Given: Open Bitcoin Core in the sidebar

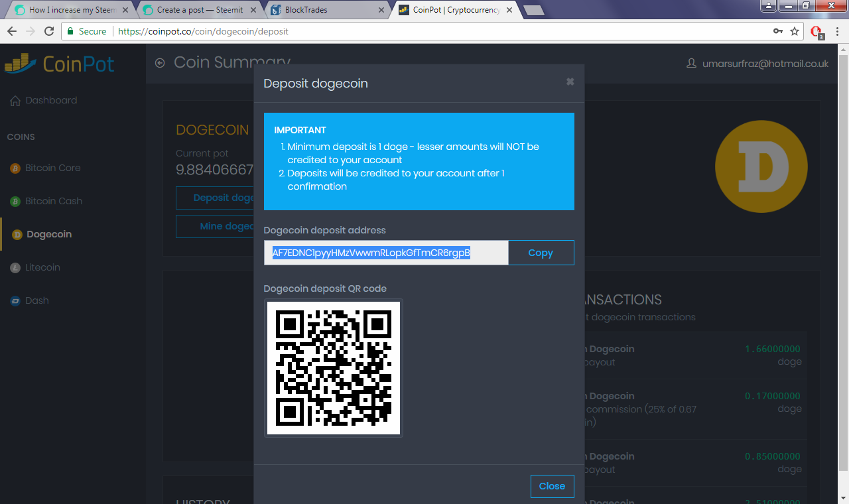Looking at the screenshot, I should (53, 168).
